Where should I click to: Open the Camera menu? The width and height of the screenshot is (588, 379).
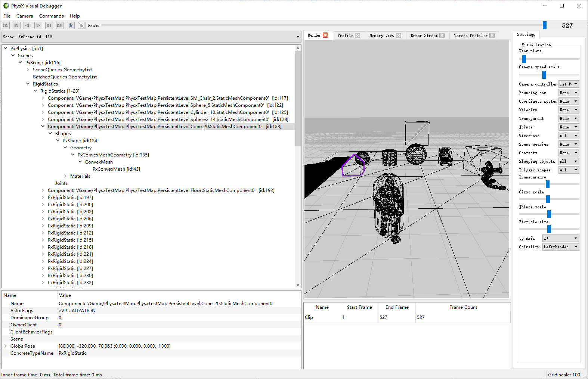pyautogui.click(x=25, y=16)
